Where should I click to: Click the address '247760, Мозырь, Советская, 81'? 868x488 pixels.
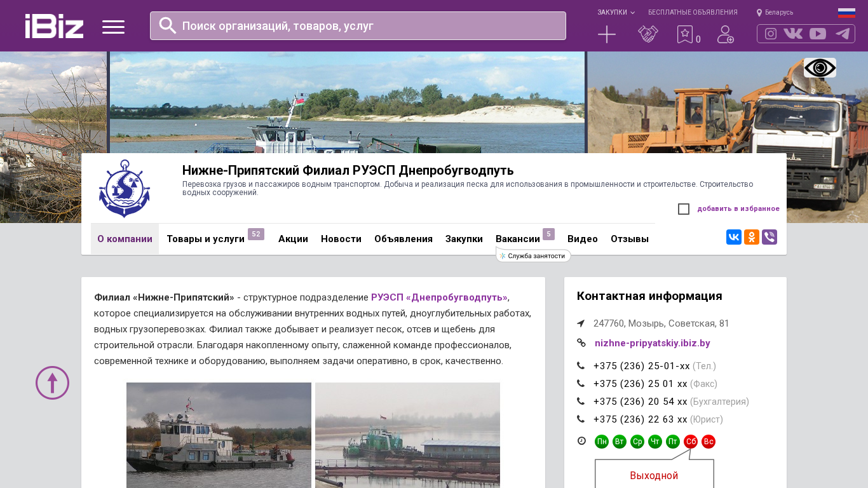661,323
